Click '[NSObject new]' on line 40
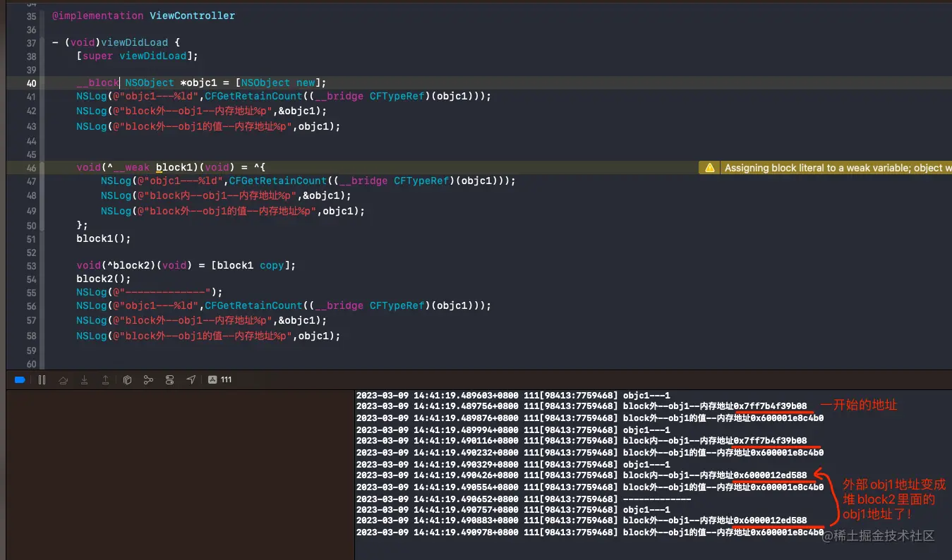The height and width of the screenshot is (560, 952). click(277, 83)
